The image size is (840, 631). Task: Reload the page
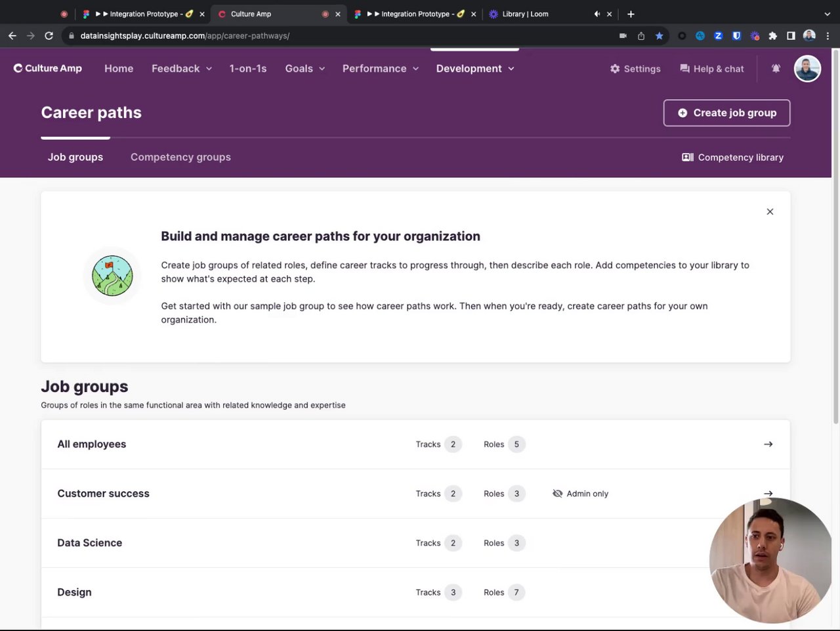(49, 35)
